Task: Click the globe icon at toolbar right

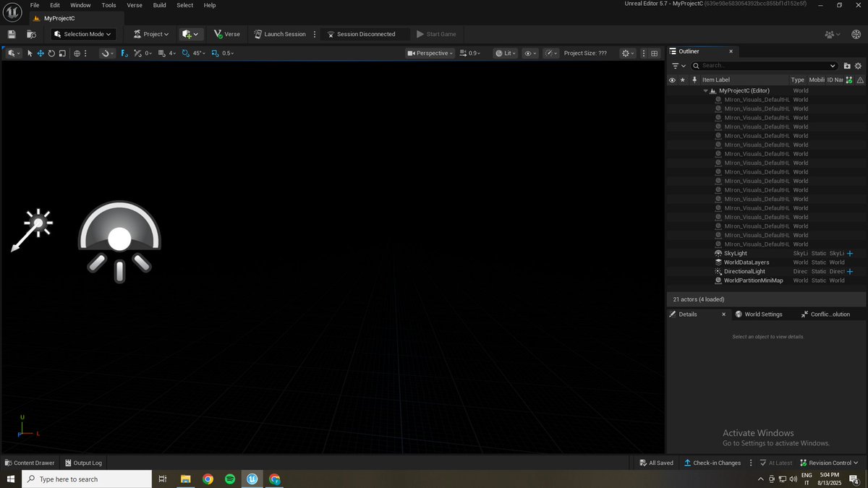Action: pyautogui.click(x=856, y=34)
